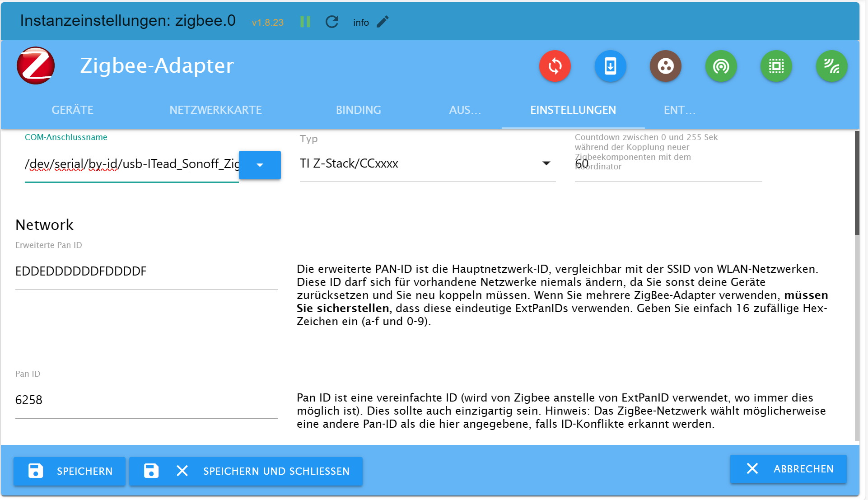Pause the zigbee.0 instance
Viewport: 868px width, 500px height.
[305, 22]
